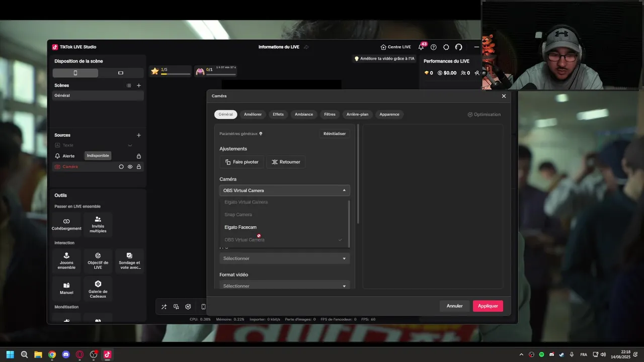Open Cohébergement tool
Image resolution: width=644 pixels, height=362 pixels.
click(66, 224)
